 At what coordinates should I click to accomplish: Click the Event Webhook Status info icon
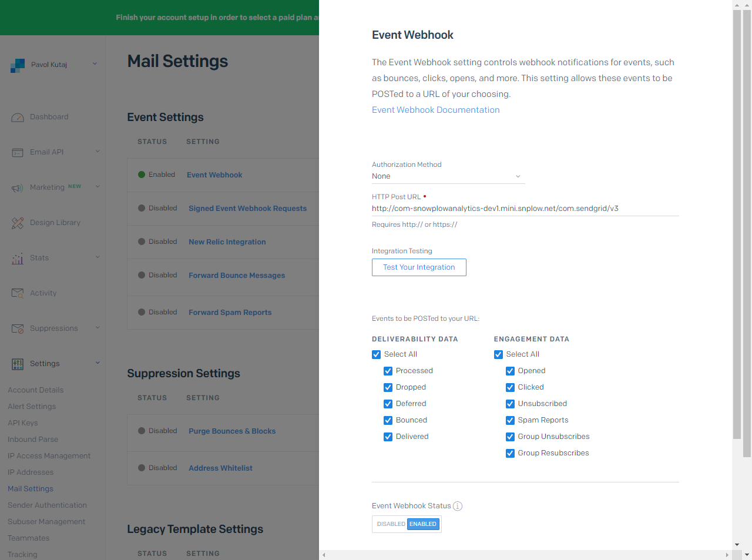coord(458,506)
